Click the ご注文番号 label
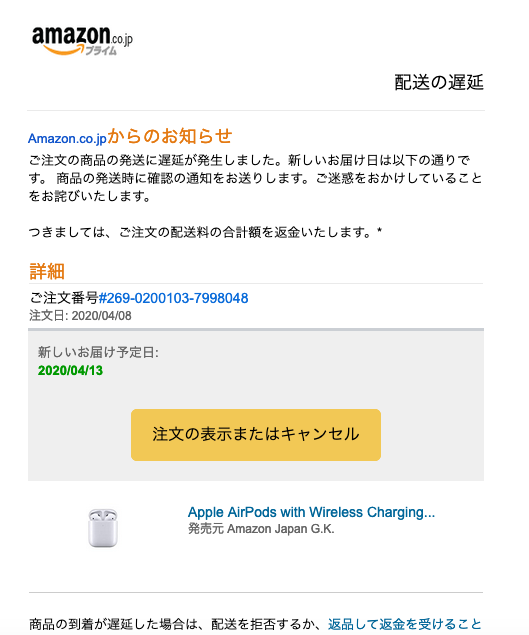Viewport: 529px width, 635px height. 64,298
